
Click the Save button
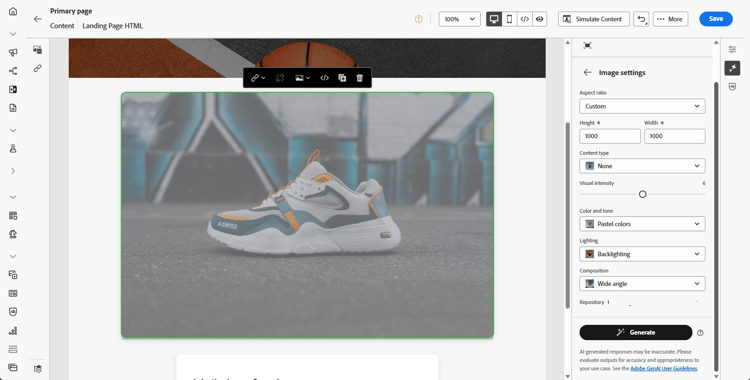tap(716, 19)
